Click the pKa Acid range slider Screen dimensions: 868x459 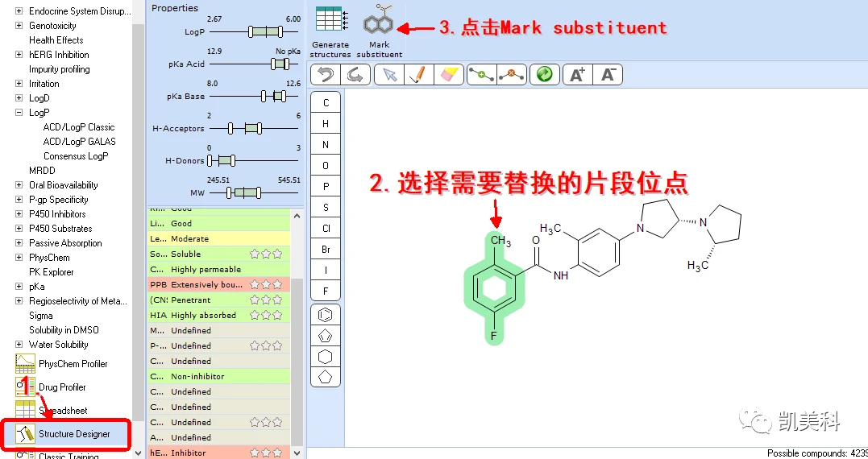[255, 64]
